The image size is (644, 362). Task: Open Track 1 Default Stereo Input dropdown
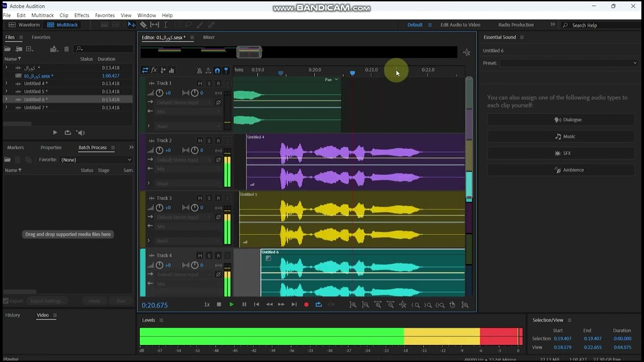pyautogui.click(x=185, y=103)
